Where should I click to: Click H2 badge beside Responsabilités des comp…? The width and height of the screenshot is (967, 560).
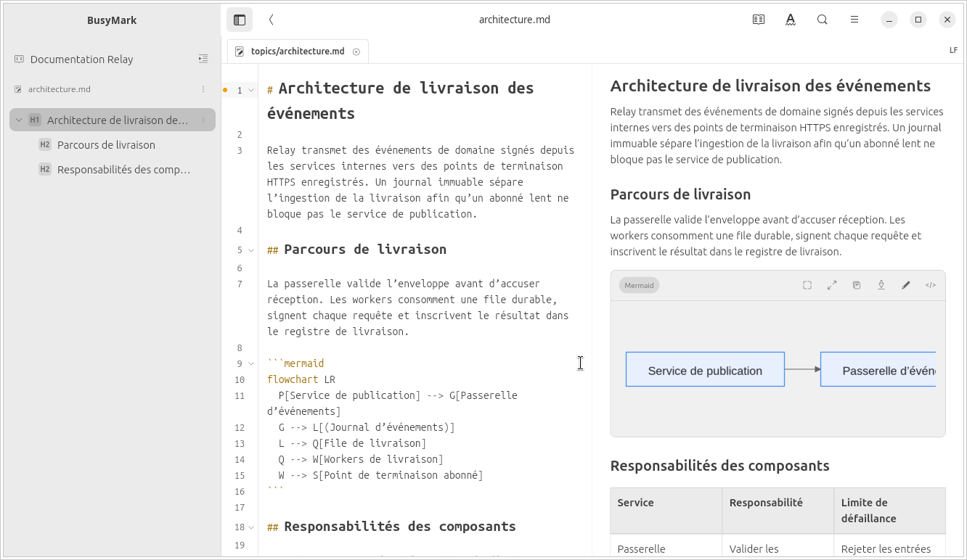(45, 169)
